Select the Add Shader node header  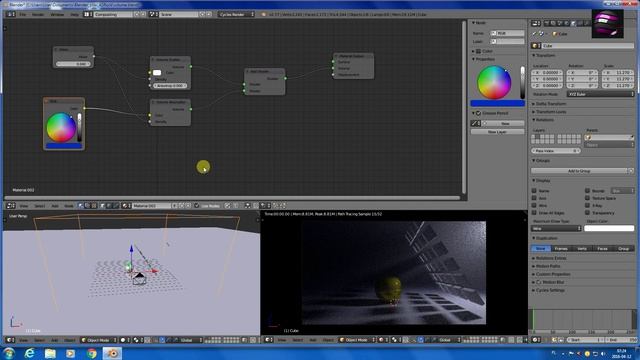[264, 71]
